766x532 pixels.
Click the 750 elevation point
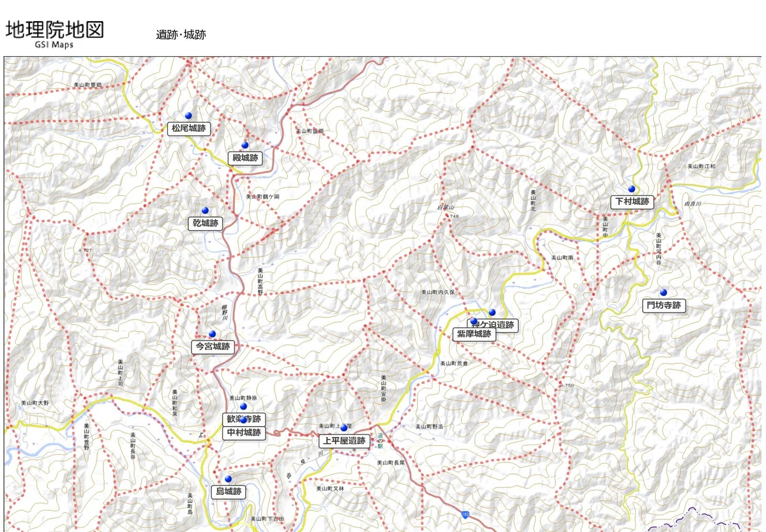(569, 385)
